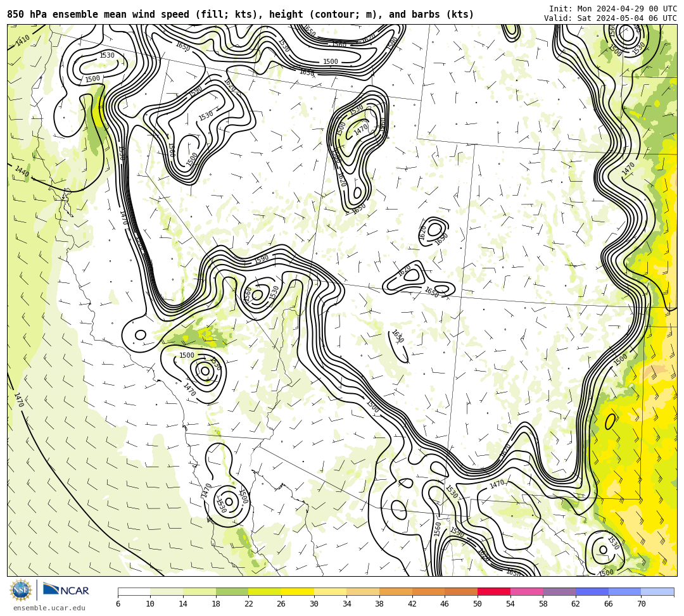
Task: Select the Init: Mon 2024-04-29 00 UTC text
Action: pyautogui.click(x=612, y=9)
